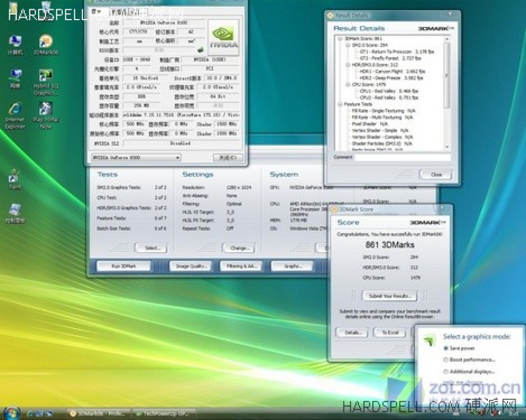Click the Internet Explorer quick launch icon
Image resolution: width=526 pixels, height=420 pixels.
pos(30,414)
